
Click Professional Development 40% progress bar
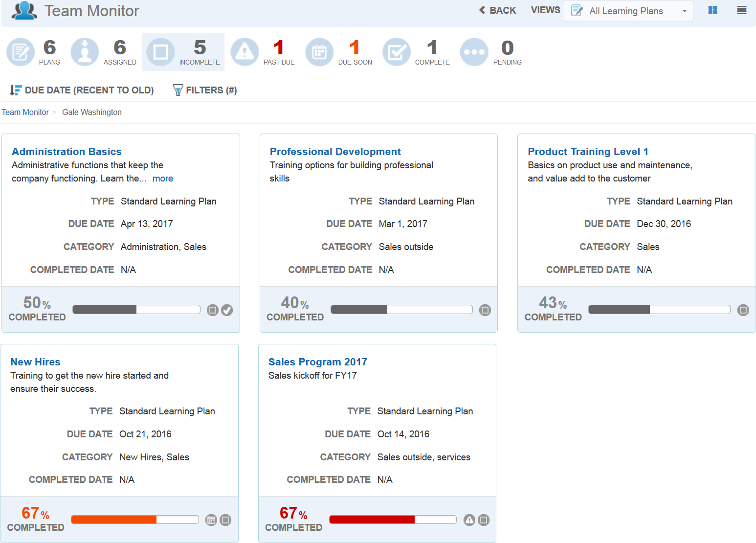[x=401, y=309]
